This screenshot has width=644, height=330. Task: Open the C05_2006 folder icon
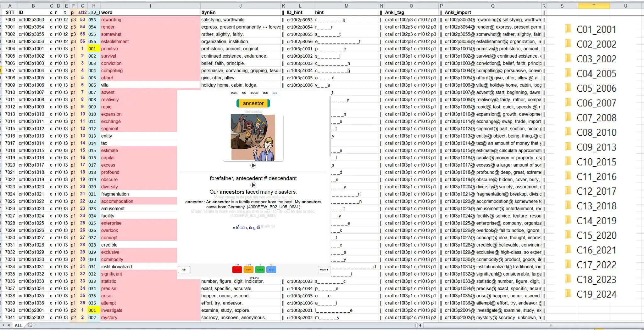coord(568,88)
